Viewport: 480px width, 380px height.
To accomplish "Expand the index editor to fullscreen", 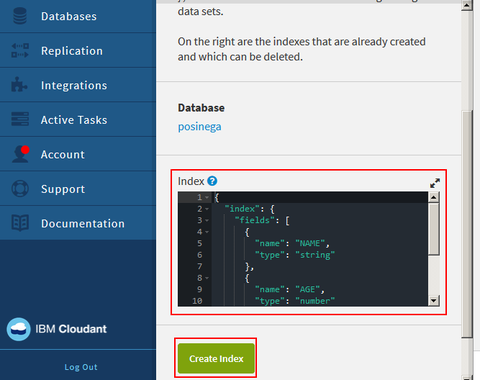I will 435,183.
